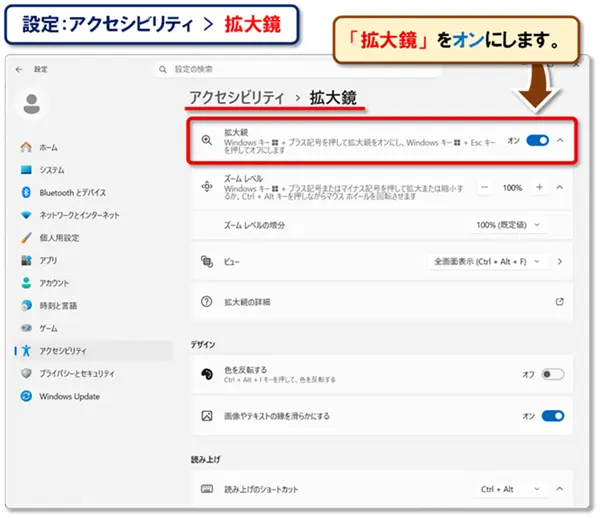600x518 pixels.
Task: Open ズーム レベルの増分 100% dropdown
Action: click(509, 225)
